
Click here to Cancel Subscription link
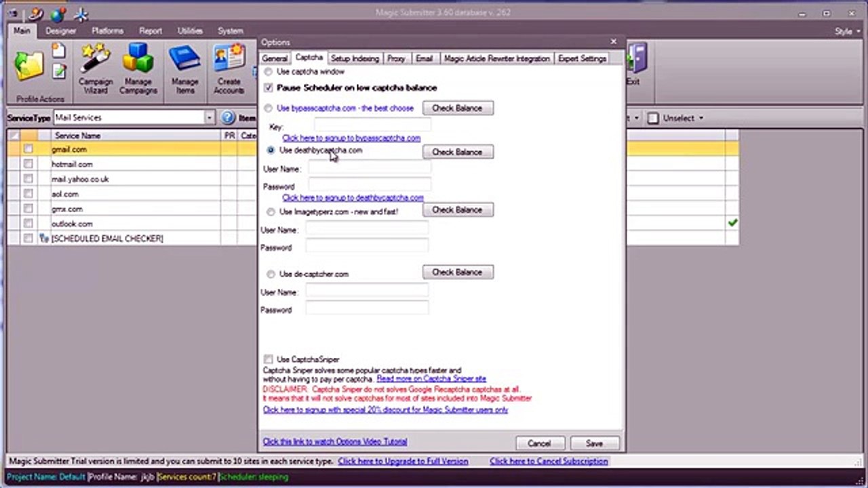(549, 461)
